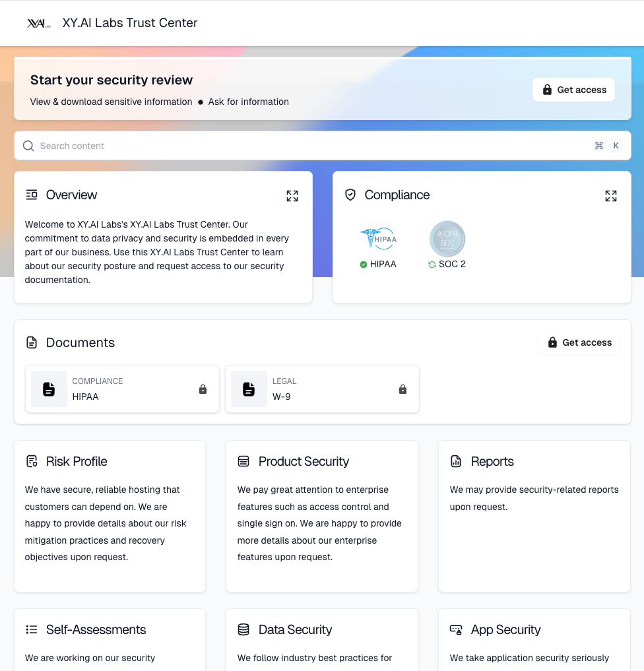Expand the Overview panel
Image resolution: width=644 pixels, height=671 pixels.
[x=292, y=196]
